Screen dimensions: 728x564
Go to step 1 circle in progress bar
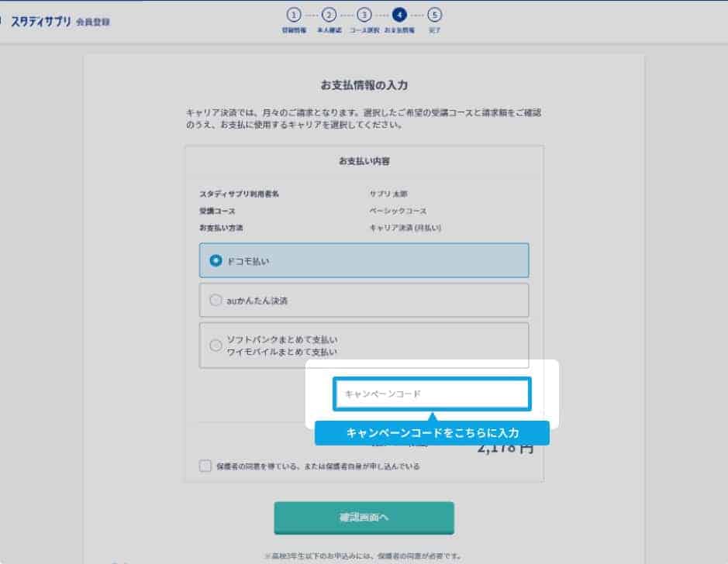294,15
